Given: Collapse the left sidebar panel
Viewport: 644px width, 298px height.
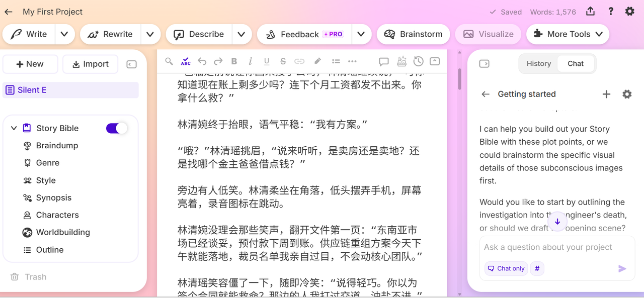Looking at the screenshot, I should coord(131,64).
